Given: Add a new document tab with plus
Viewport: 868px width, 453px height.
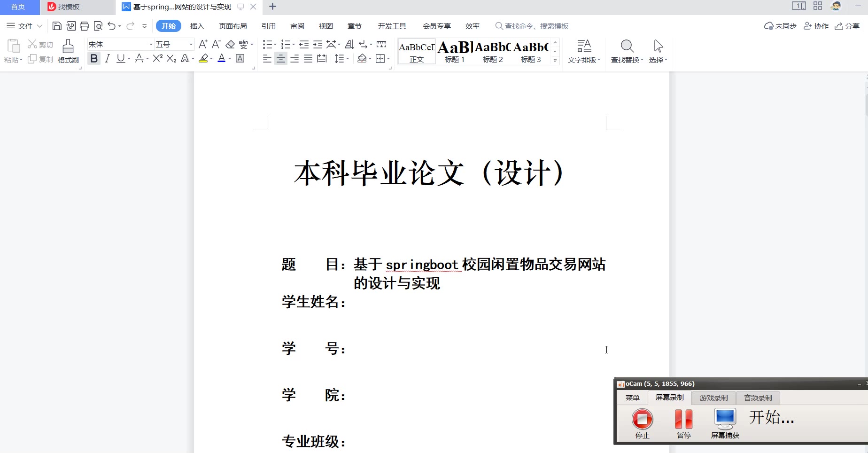Looking at the screenshot, I should [x=272, y=7].
